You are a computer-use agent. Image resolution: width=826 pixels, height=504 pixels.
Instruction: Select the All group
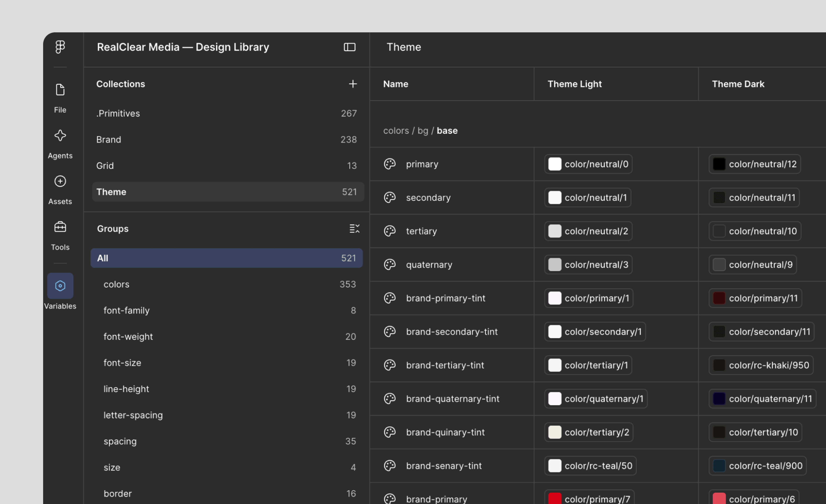tap(227, 258)
